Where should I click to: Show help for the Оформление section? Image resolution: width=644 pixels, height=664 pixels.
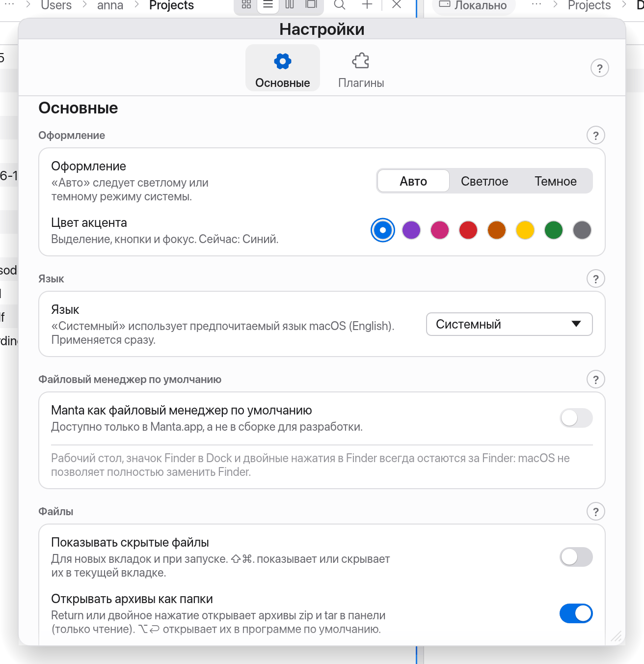point(596,136)
